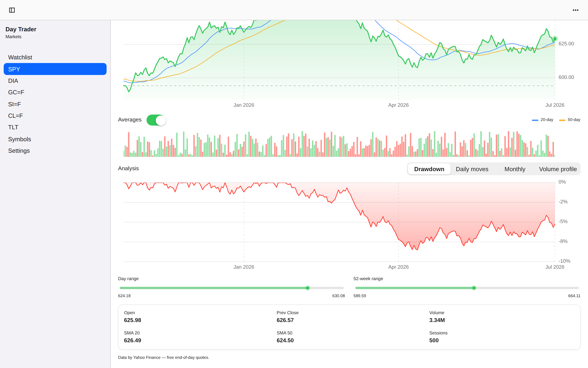The width and height of the screenshot is (588, 368).
Task: Click the 52-week low 589.59
Action: (x=360, y=296)
